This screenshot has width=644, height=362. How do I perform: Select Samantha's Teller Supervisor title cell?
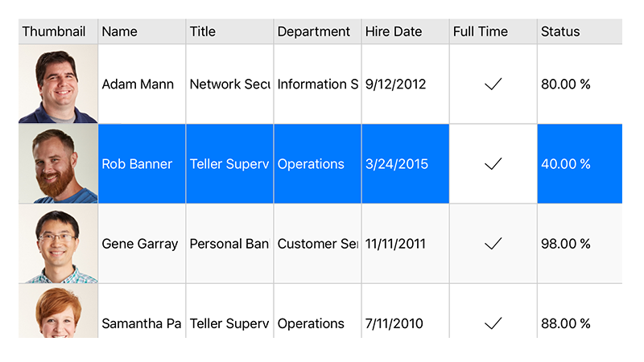(229, 323)
